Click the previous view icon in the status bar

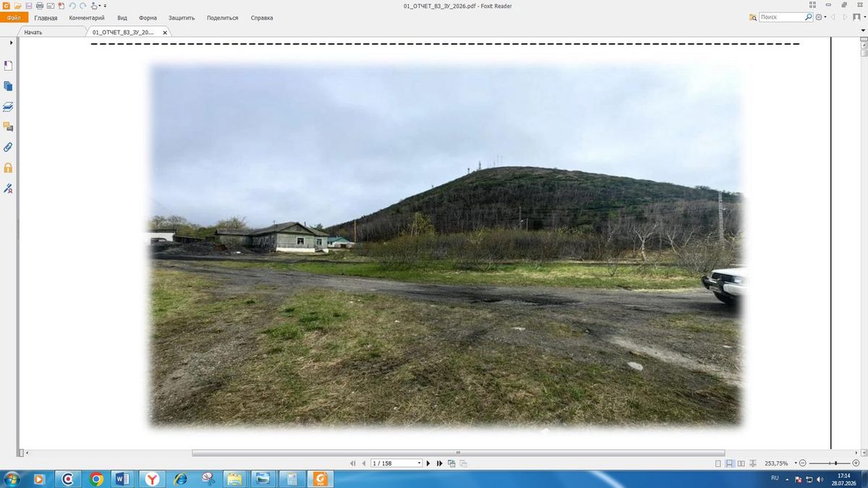coord(451,463)
